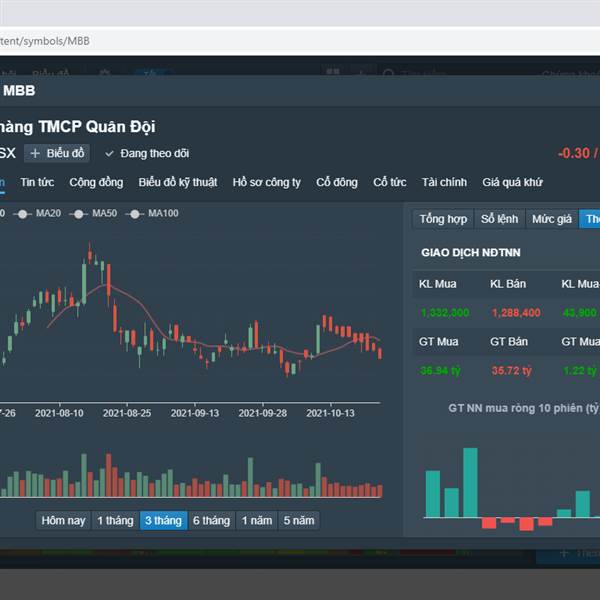Set chart range to 6 tháng
Screen dimensions: 600x600
[x=211, y=520]
